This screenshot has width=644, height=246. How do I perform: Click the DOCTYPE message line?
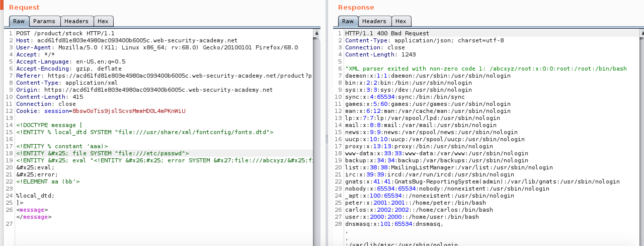click(x=49, y=125)
